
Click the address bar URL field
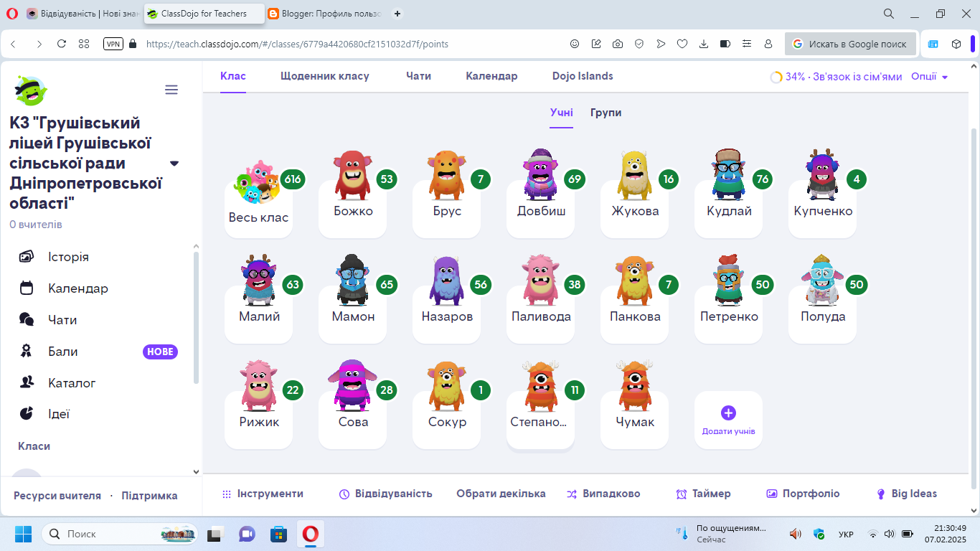(297, 44)
